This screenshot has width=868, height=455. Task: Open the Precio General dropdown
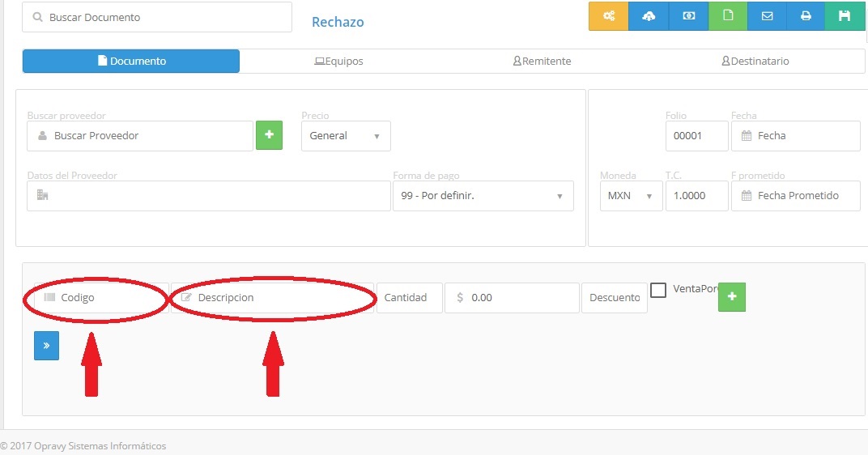pyautogui.click(x=346, y=136)
